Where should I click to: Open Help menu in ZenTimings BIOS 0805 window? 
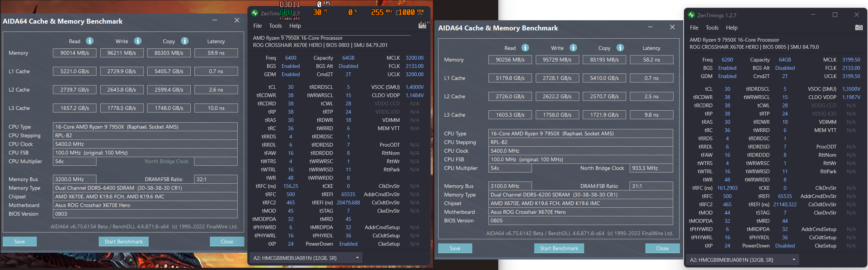pyautogui.click(x=732, y=28)
